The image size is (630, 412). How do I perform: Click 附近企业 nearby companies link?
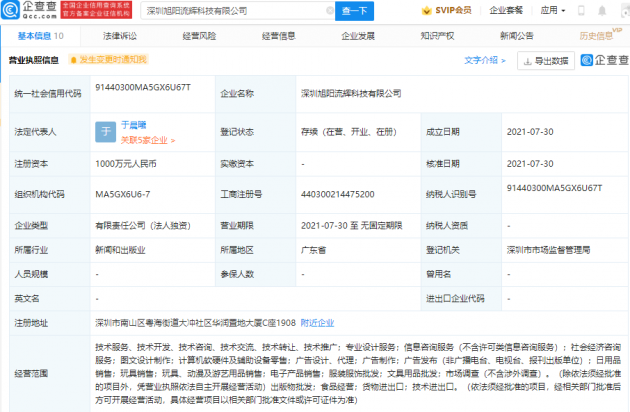317,323
